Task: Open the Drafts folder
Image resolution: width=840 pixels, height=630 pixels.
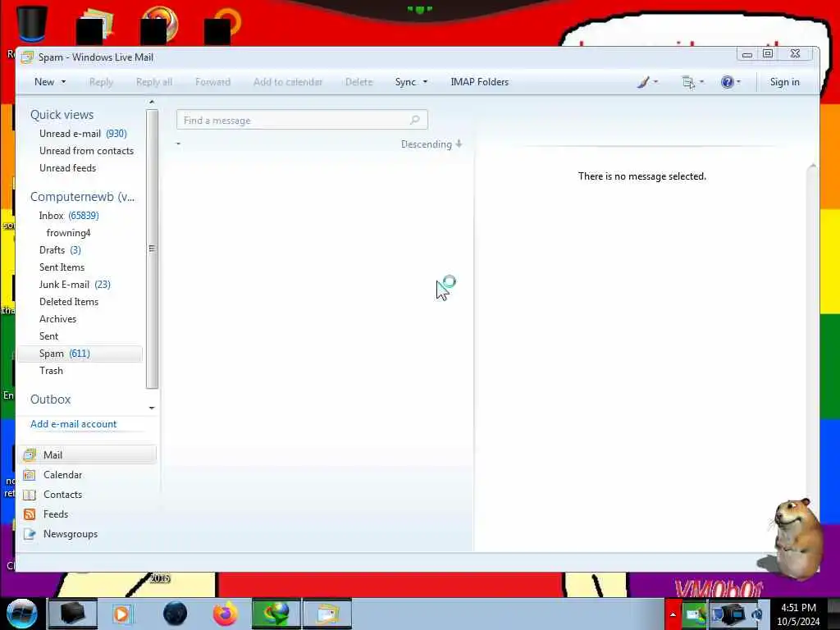Action: click(59, 249)
